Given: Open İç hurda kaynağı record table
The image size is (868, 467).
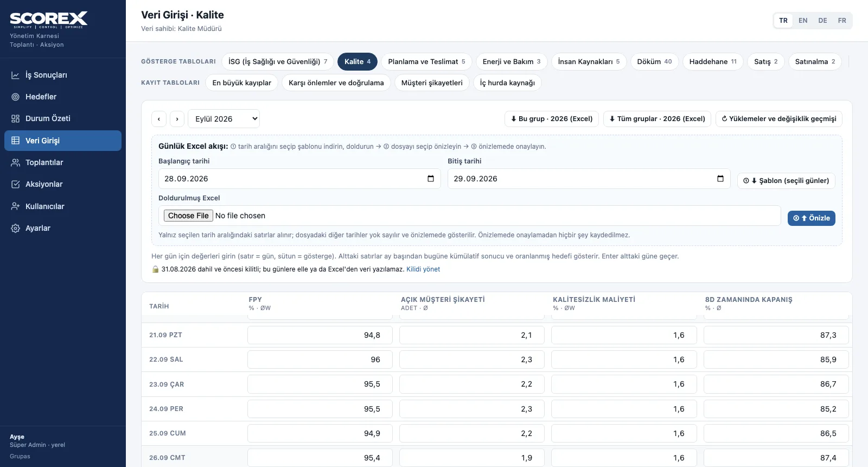Looking at the screenshot, I should pyautogui.click(x=507, y=83).
